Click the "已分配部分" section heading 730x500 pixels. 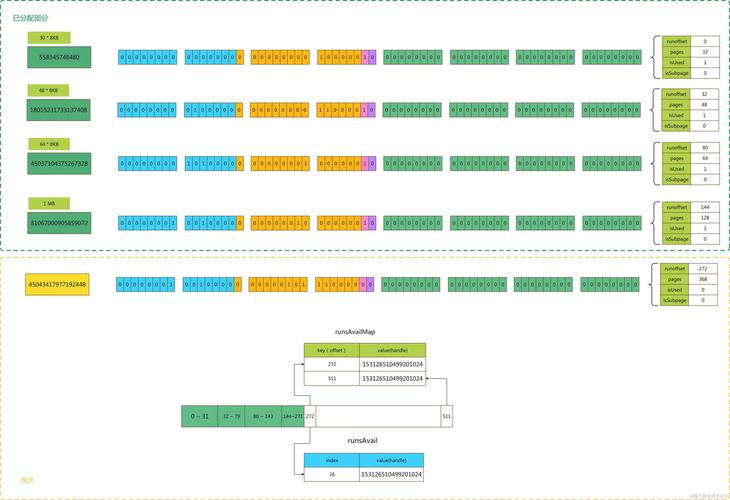point(30,18)
